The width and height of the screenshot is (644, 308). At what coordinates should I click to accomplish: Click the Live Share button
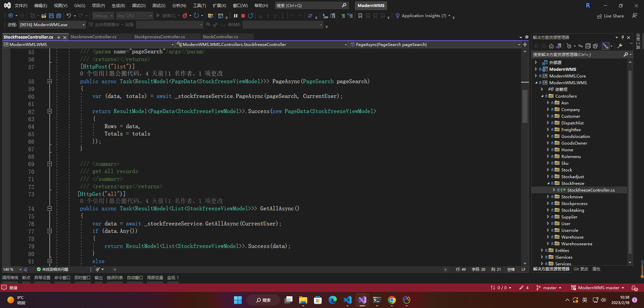[x=610, y=16]
